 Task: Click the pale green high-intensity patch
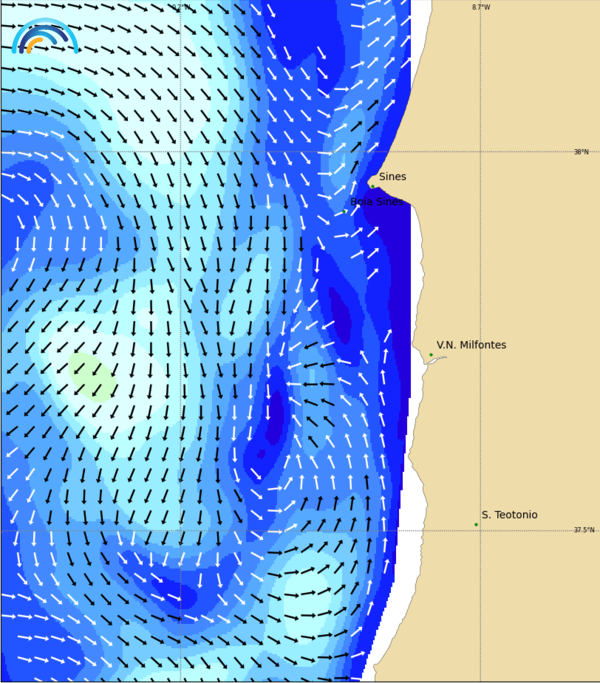coord(92,377)
